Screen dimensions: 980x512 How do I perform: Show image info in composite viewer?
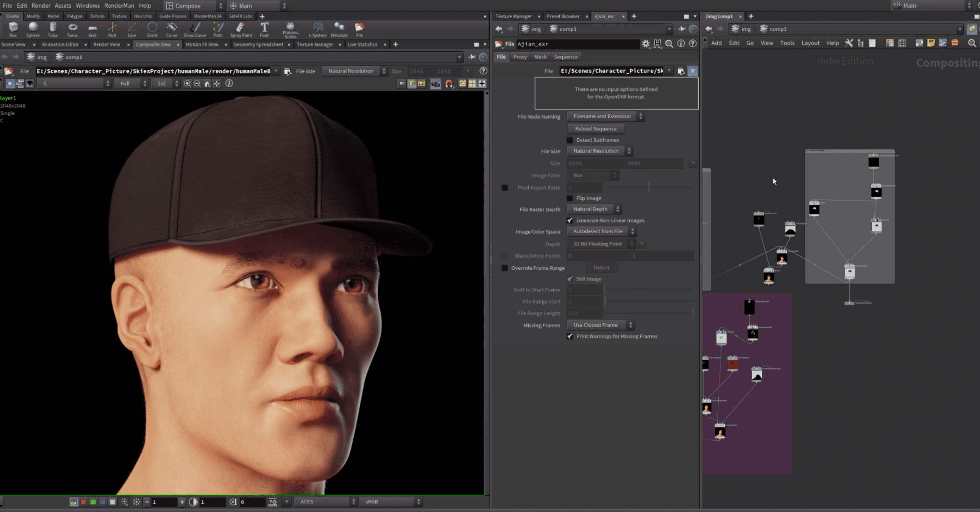pyautogui.click(x=229, y=83)
